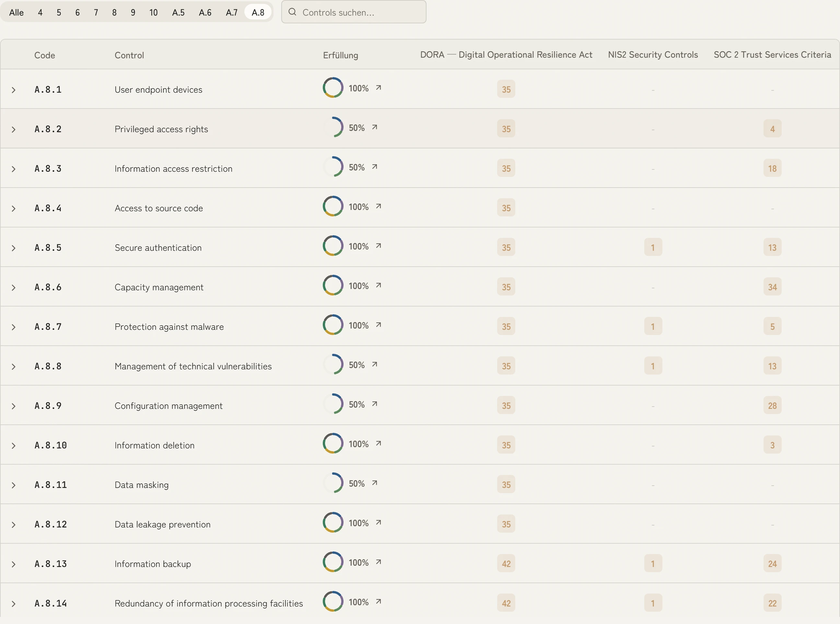The width and height of the screenshot is (840, 624).
Task: Click the Erfüllung column header
Action: (341, 55)
